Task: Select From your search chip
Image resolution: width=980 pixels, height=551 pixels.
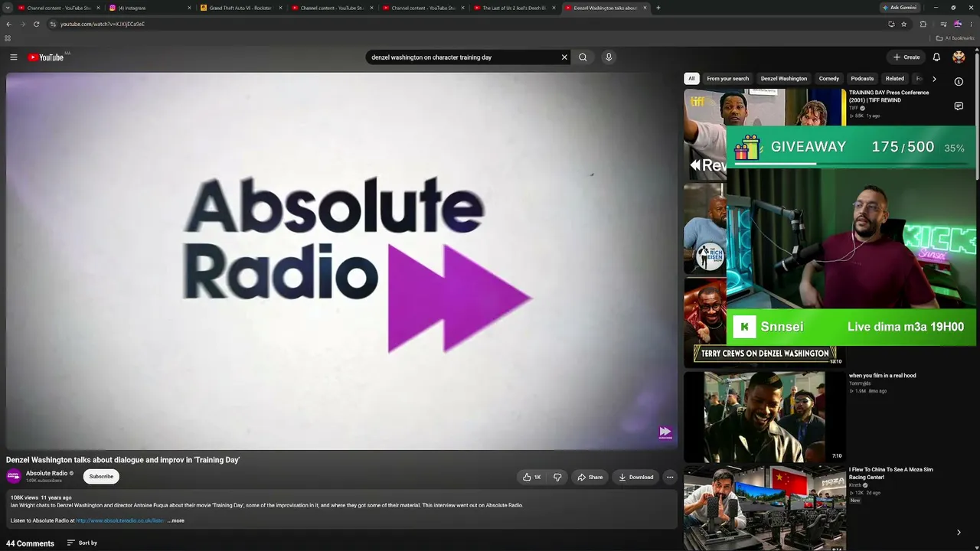Action: [x=728, y=79]
